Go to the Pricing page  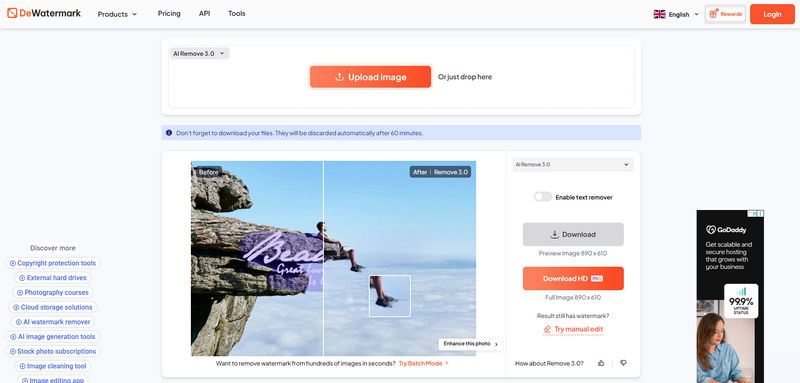pyautogui.click(x=169, y=14)
